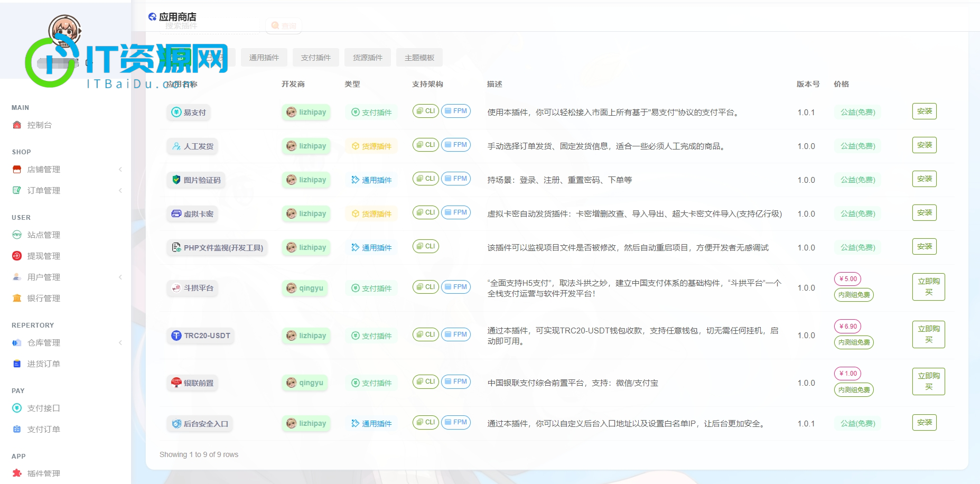Buy the 斗拱平台 plugin now
The image size is (980, 484).
click(929, 287)
